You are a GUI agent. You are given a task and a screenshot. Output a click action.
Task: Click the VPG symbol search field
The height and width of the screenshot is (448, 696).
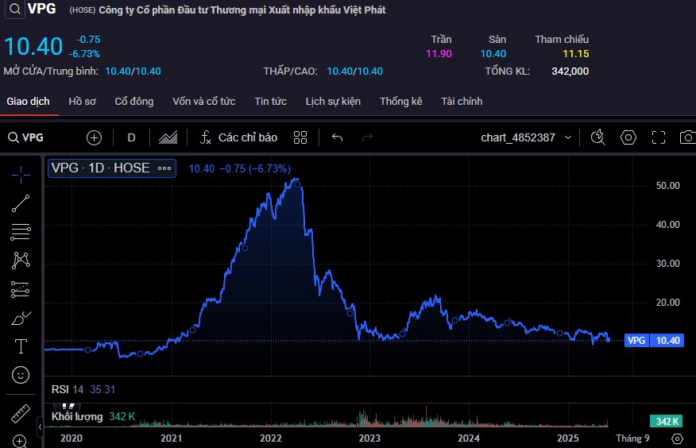[x=26, y=138]
